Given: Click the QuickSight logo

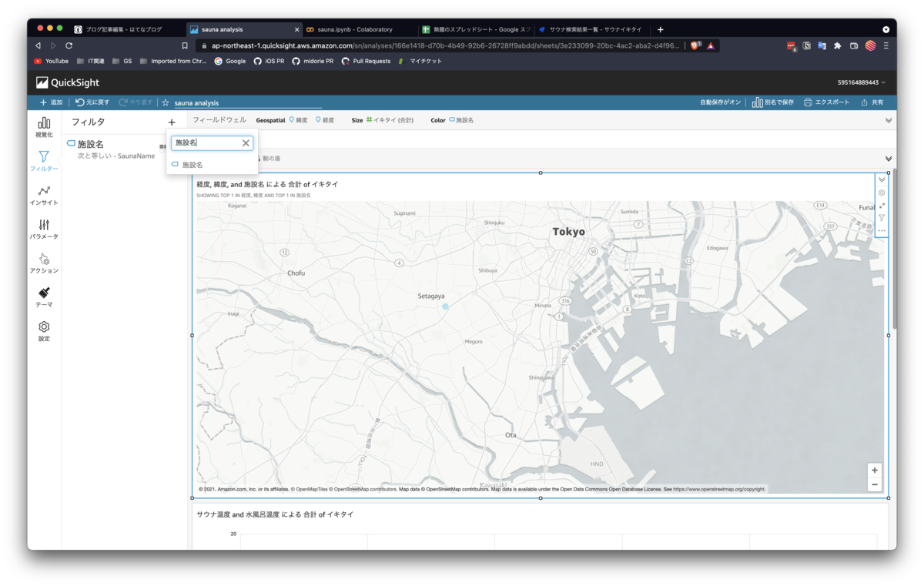Looking at the screenshot, I should point(68,82).
